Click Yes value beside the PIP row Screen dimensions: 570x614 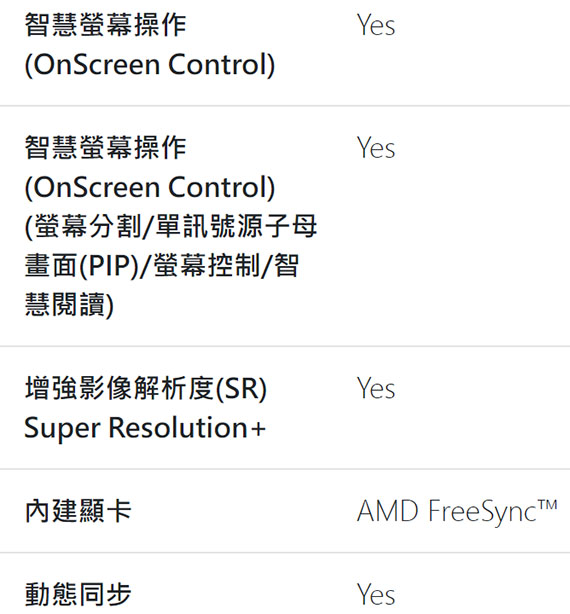click(x=376, y=148)
